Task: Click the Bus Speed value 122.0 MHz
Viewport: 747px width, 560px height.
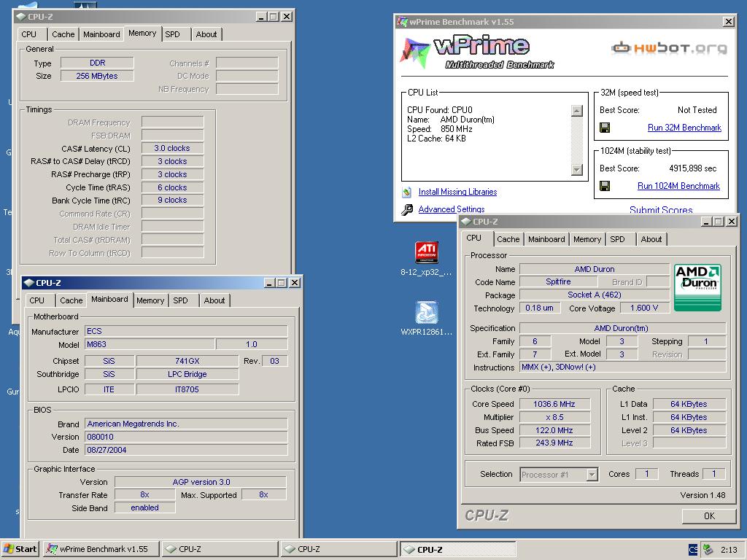Action: (554, 430)
